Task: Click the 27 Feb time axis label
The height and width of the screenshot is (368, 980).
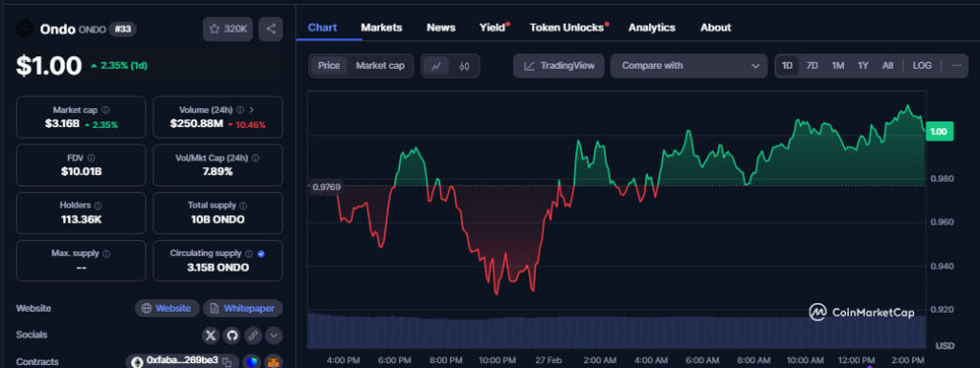Action: pos(548,360)
